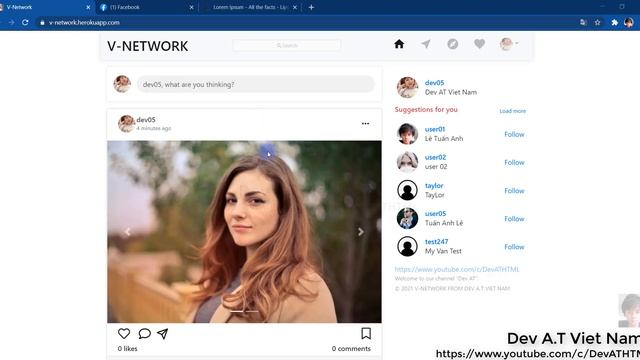Follow user01 Lê Tuấn Anh

(x=514, y=134)
